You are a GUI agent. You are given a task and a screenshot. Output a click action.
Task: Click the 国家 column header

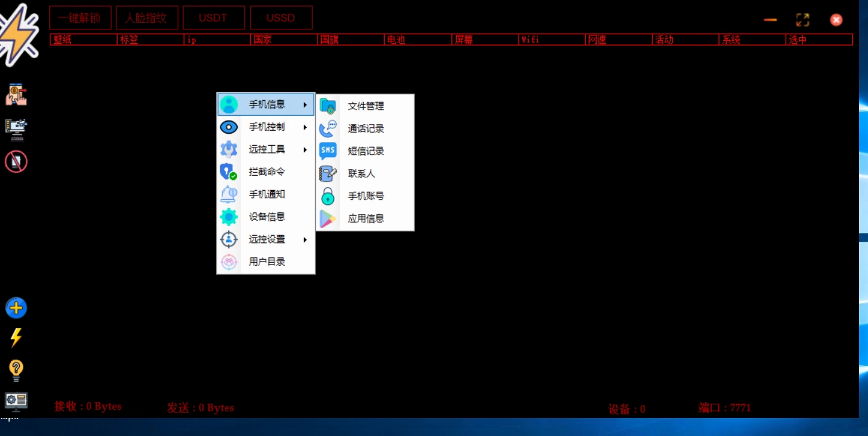(284, 40)
